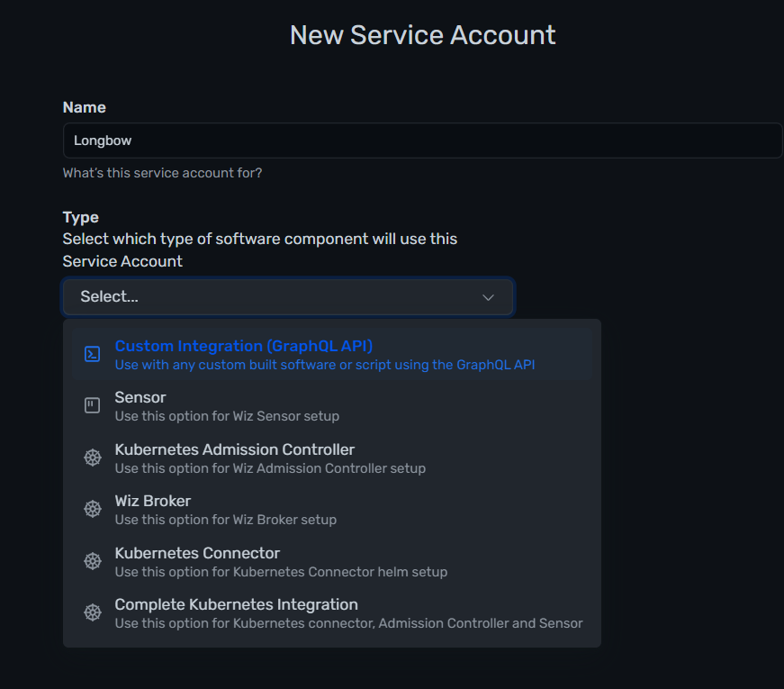Collapse dropdown using the chevron arrow
Image resolution: width=784 pixels, height=689 pixels.
pos(488,297)
